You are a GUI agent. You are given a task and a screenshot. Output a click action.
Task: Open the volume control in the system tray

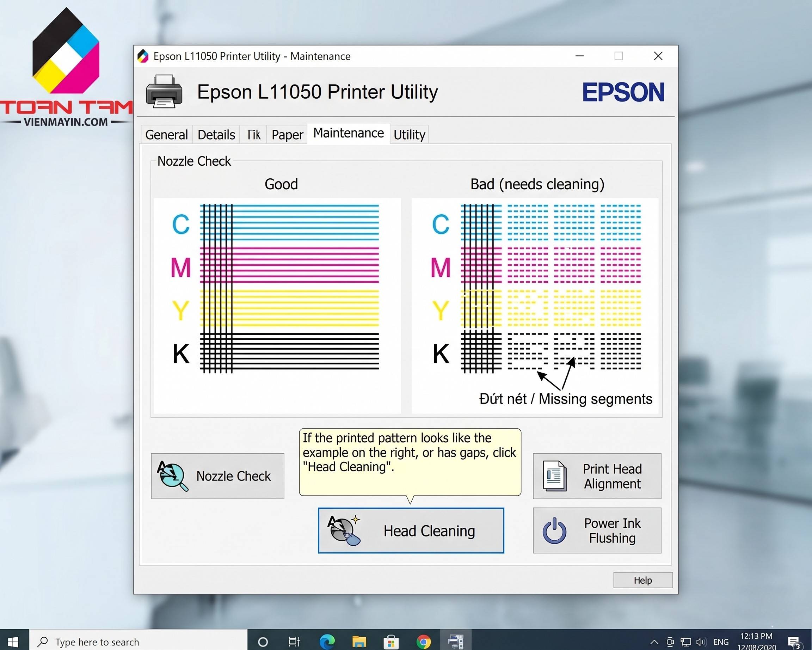point(702,641)
